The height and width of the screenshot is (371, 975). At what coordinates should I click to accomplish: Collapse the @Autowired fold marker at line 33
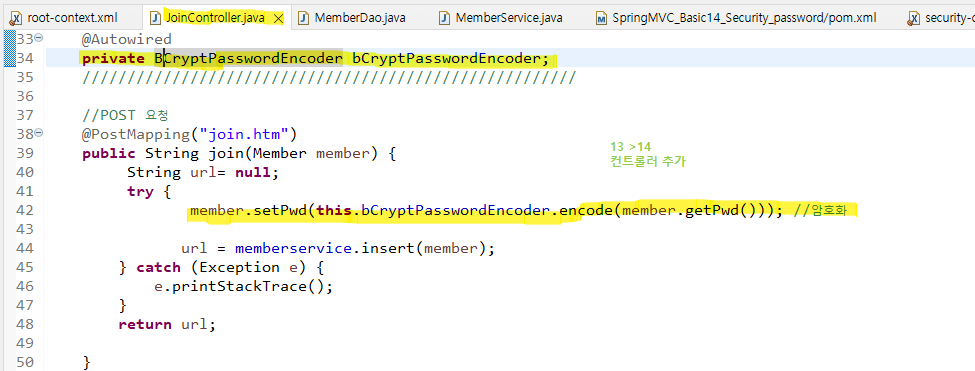click(39, 39)
